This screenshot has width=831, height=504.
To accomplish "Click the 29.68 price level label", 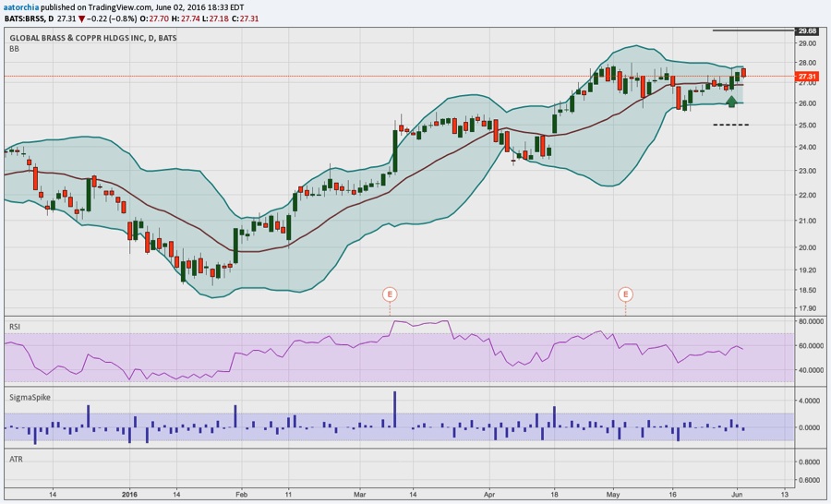I will tap(807, 31).
